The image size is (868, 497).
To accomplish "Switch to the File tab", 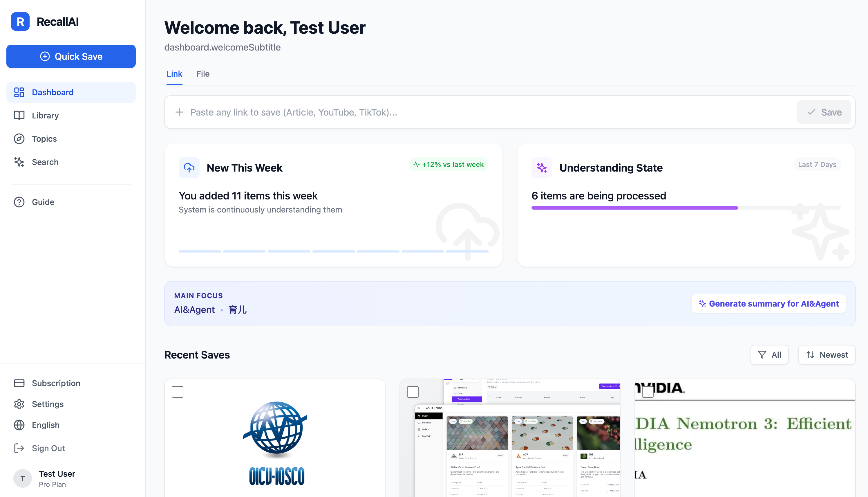I will pos(203,74).
